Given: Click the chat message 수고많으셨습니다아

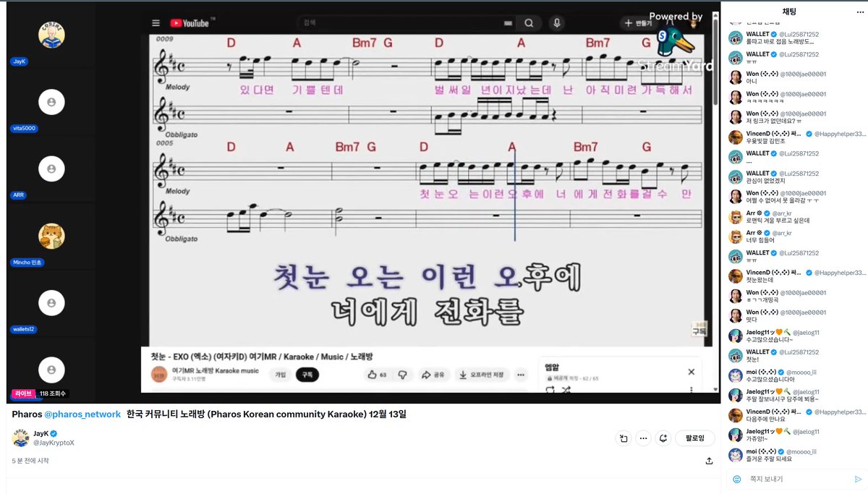Looking at the screenshot, I should click(770, 378).
